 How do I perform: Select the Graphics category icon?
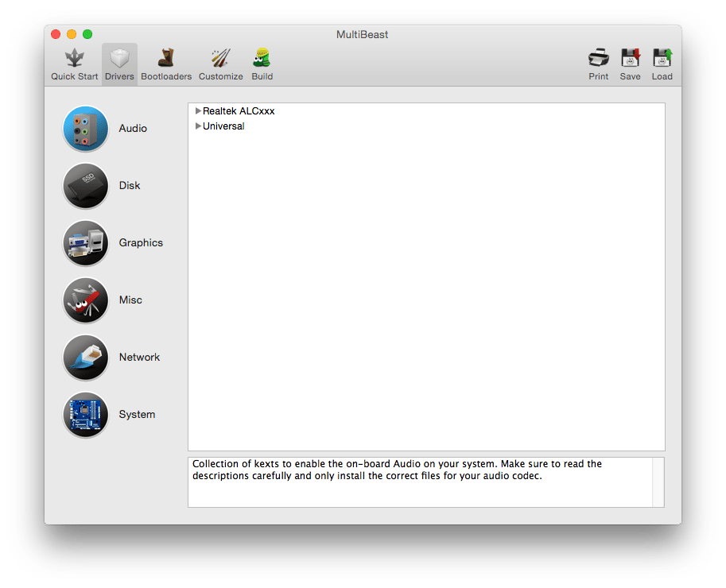tap(86, 243)
